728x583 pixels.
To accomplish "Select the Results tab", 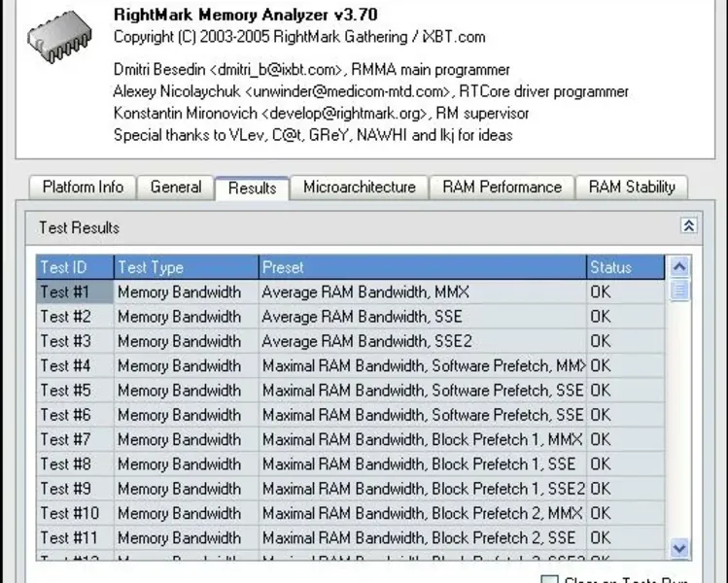I will [x=252, y=188].
